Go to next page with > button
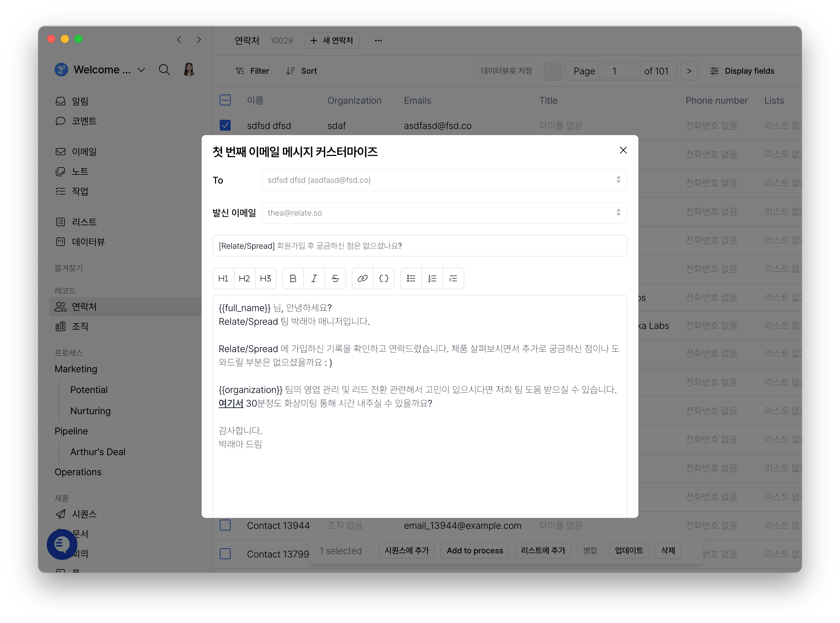Viewport: 840px width, 623px height. tap(689, 71)
